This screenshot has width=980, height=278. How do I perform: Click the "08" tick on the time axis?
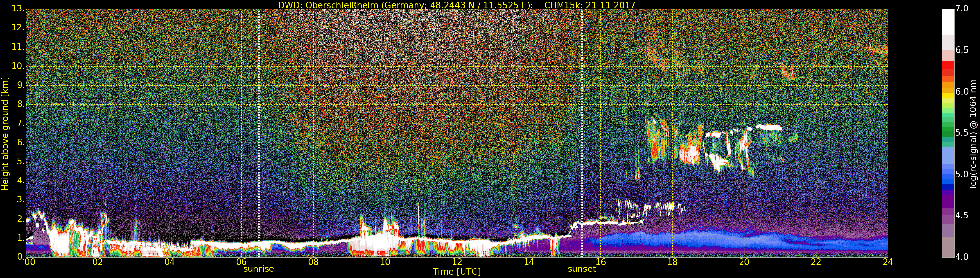(x=313, y=262)
